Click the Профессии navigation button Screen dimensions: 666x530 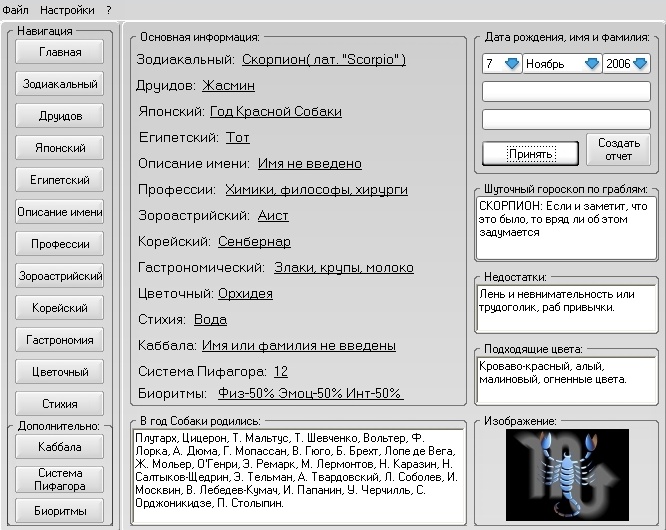coord(59,244)
